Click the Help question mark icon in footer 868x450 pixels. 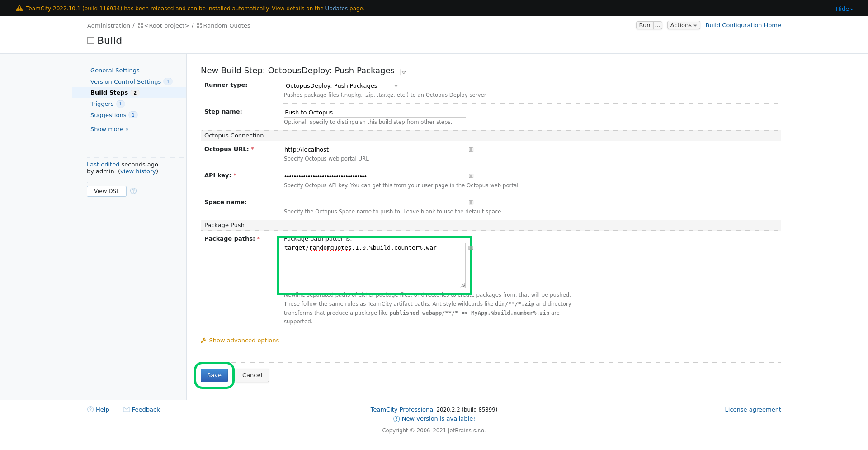coord(90,409)
